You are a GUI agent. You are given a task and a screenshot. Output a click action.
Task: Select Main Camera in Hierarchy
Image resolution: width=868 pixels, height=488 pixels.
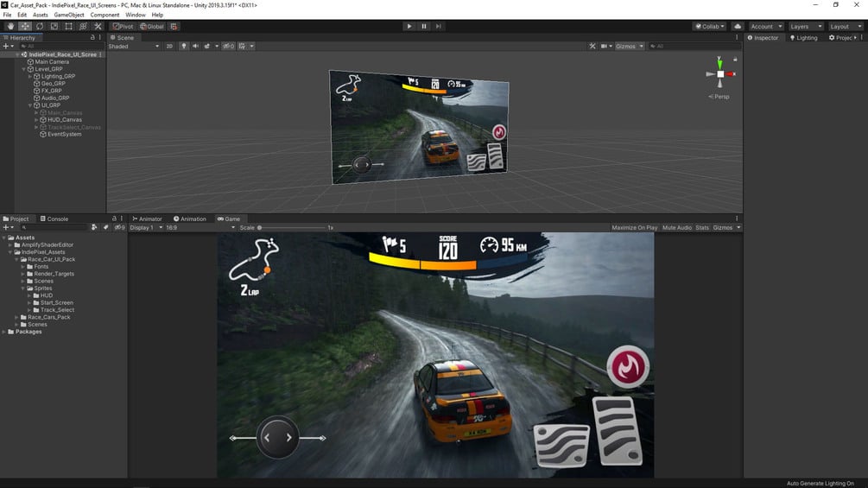pyautogui.click(x=52, y=62)
